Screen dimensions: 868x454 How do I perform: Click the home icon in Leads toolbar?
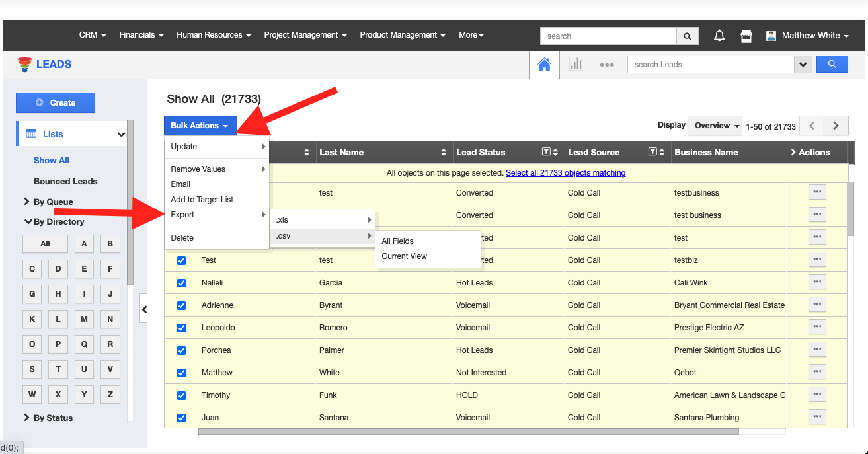pyautogui.click(x=544, y=64)
